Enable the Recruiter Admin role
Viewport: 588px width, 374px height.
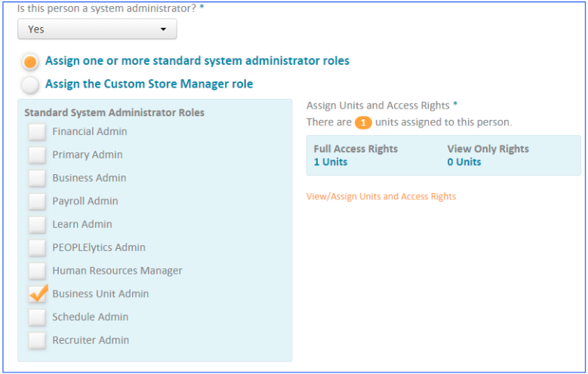[x=37, y=341]
